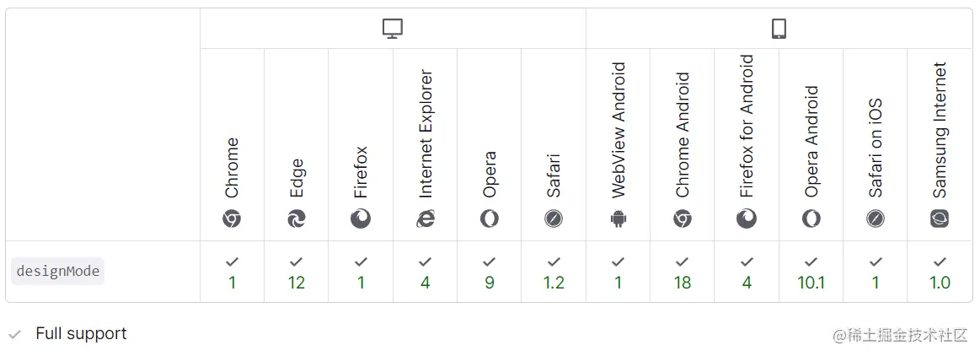Open Opera Android 10.1 support cell
Image resolution: width=980 pixels, height=356 pixels.
point(811,272)
